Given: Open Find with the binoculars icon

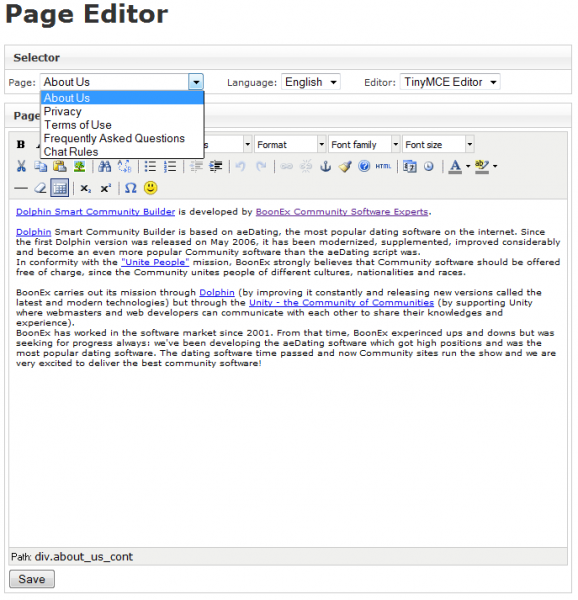Looking at the screenshot, I should pos(104,166).
